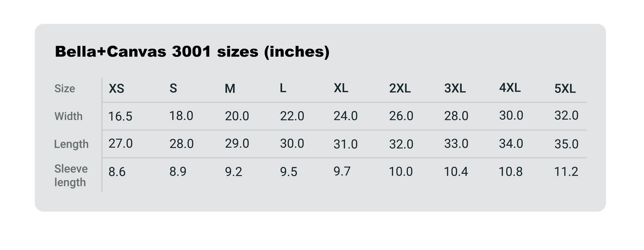Screen dimensions: 644x250
Task: Click the Width row label
Action: pyautogui.click(x=69, y=116)
